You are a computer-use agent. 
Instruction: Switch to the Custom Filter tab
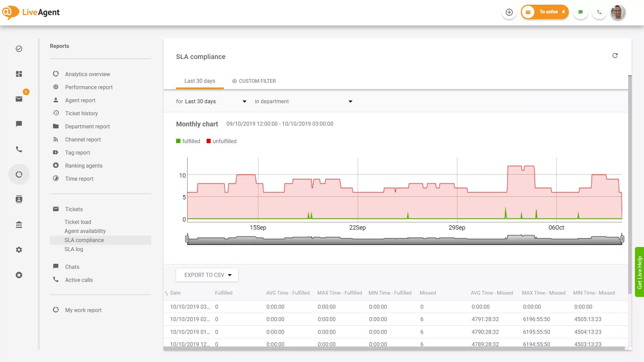coord(254,81)
